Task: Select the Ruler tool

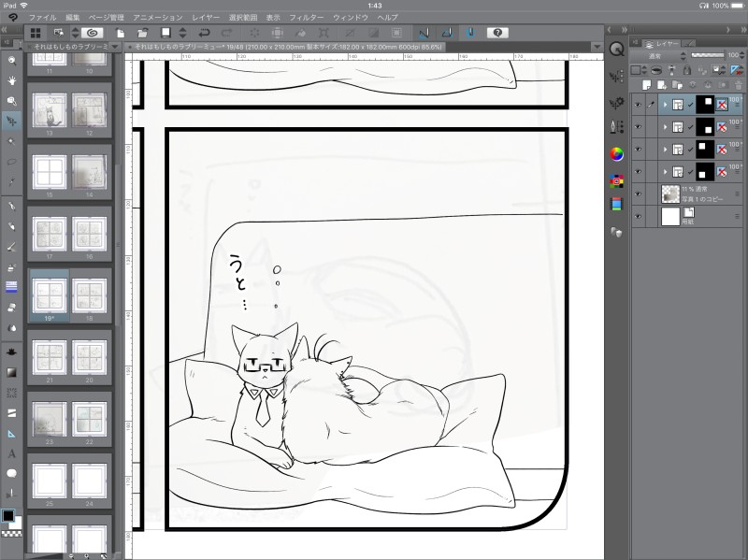Action: point(12,434)
